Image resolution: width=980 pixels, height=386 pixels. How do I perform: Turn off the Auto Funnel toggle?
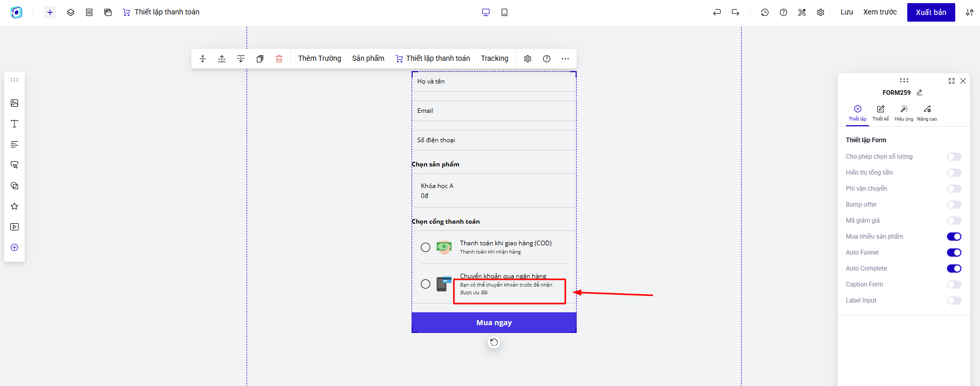click(x=954, y=253)
